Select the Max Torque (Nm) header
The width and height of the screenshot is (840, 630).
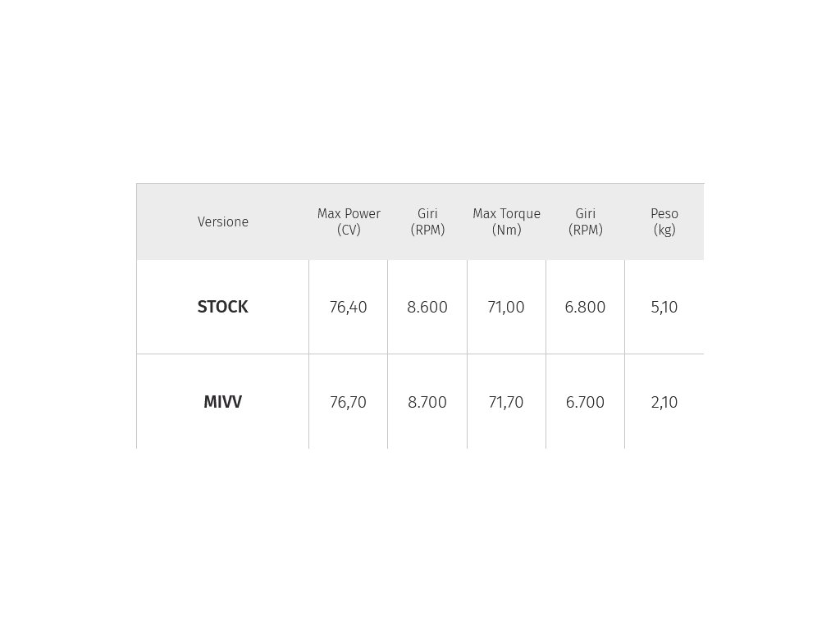click(506, 221)
